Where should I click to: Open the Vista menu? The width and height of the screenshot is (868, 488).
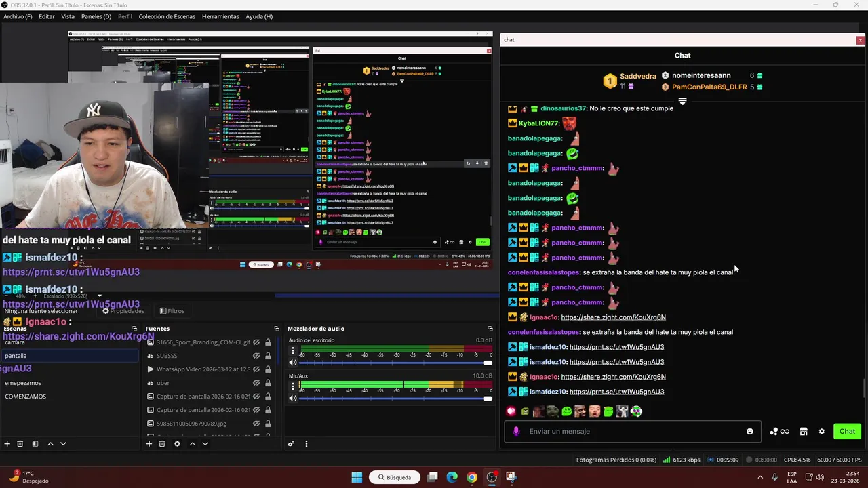(x=68, y=16)
